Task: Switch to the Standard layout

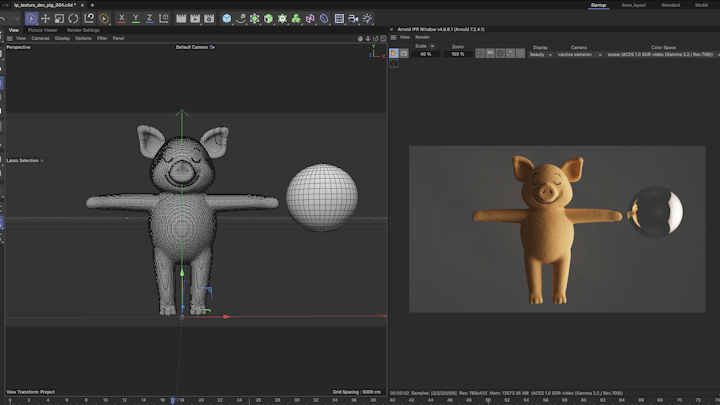Action: [670, 5]
